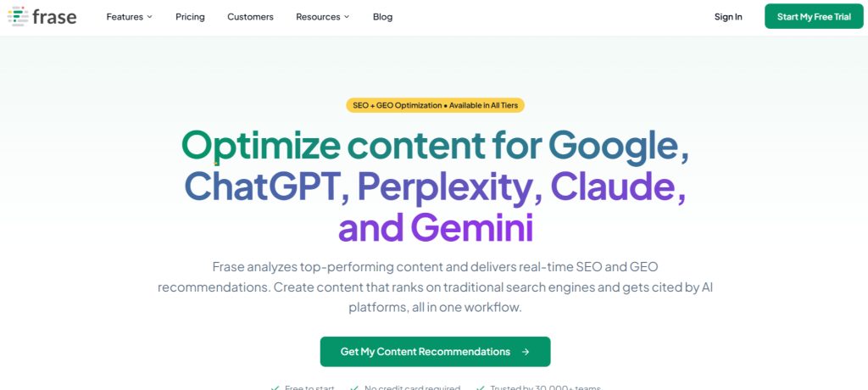
Task: Go to the Pricing page
Action: coord(190,17)
